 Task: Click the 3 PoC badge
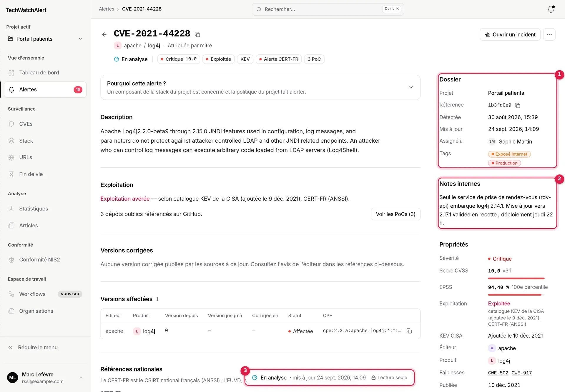click(x=314, y=59)
